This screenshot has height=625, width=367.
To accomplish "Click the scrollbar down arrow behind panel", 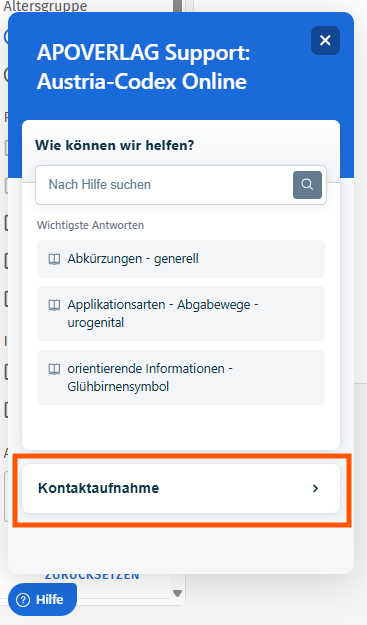I will [x=177, y=593].
